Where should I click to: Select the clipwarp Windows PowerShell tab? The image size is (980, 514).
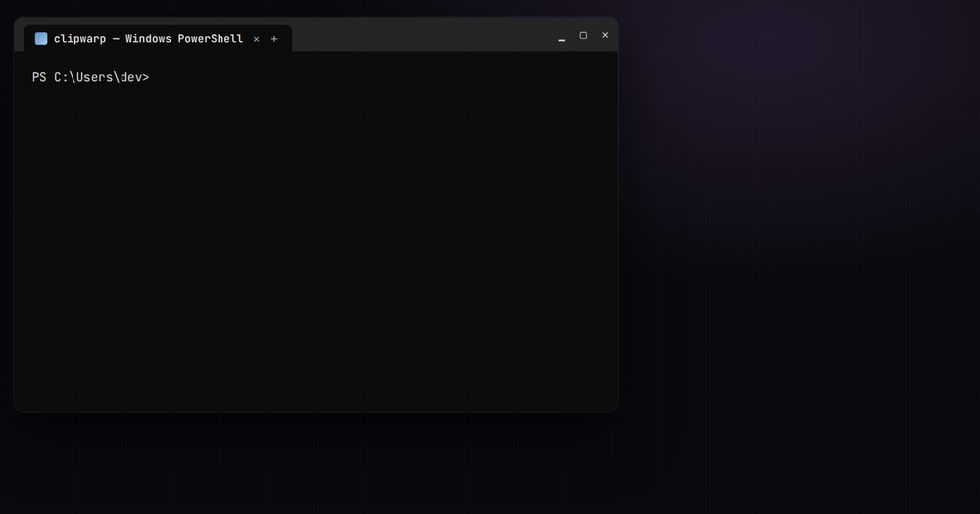(158, 39)
